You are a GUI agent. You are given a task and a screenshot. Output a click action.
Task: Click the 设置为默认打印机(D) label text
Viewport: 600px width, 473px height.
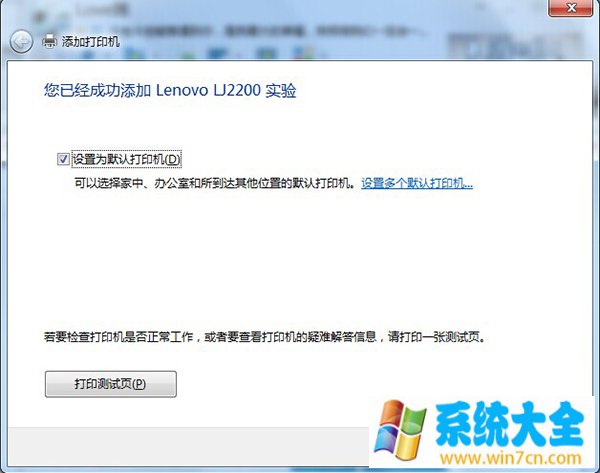126,159
